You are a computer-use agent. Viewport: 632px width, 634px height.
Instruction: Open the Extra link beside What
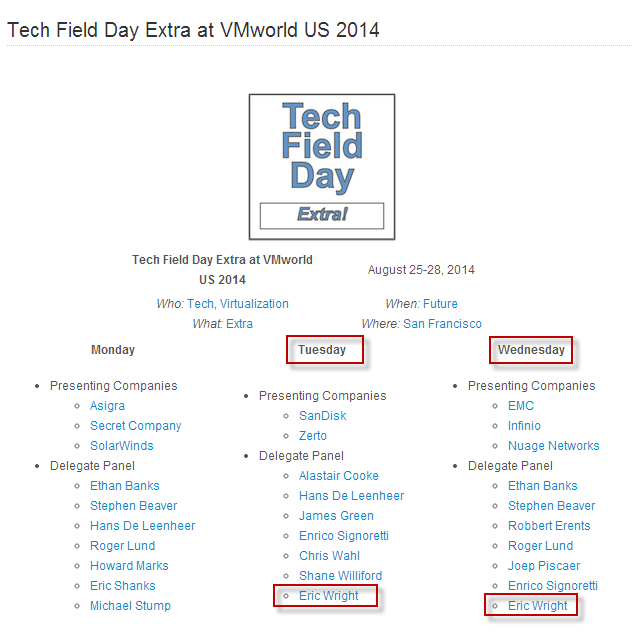tap(239, 324)
